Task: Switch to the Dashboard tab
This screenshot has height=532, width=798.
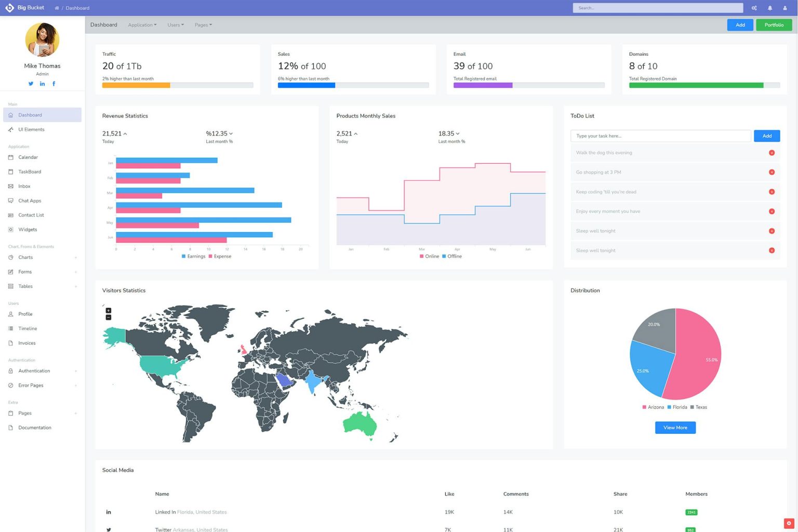Action: (103, 24)
